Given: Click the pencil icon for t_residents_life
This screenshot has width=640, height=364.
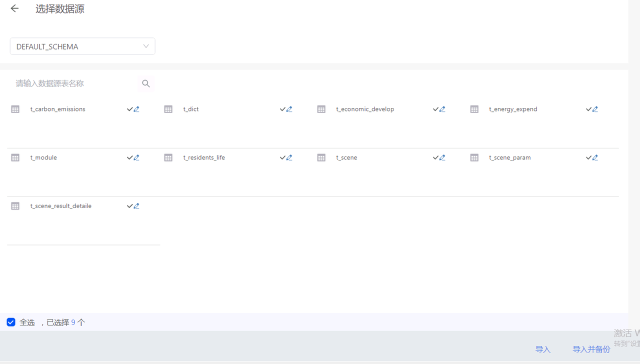Looking at the screenshot, I should pyautogui.click(x=289, y=157).
